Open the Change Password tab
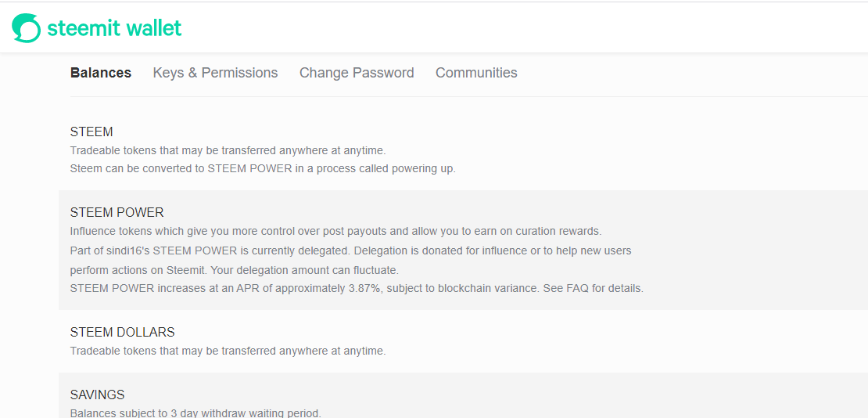This screenshot has width=868, height=418. (x=357, y=73)
